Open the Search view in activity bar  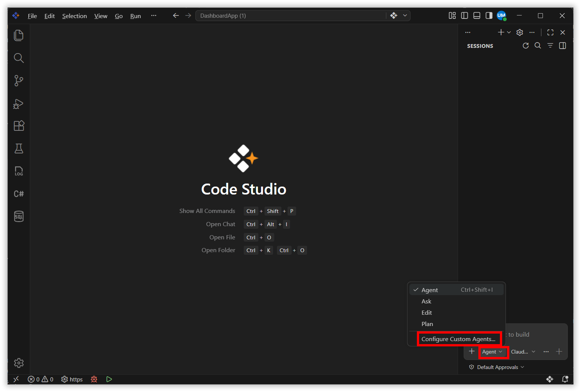pyautogui.click(x=18, y=58)
